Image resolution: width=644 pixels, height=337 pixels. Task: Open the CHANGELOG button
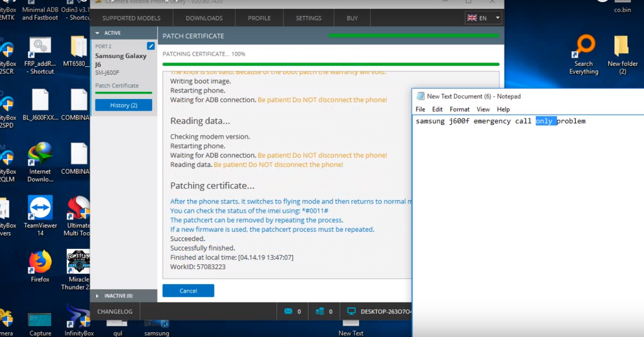click(115, 312)
